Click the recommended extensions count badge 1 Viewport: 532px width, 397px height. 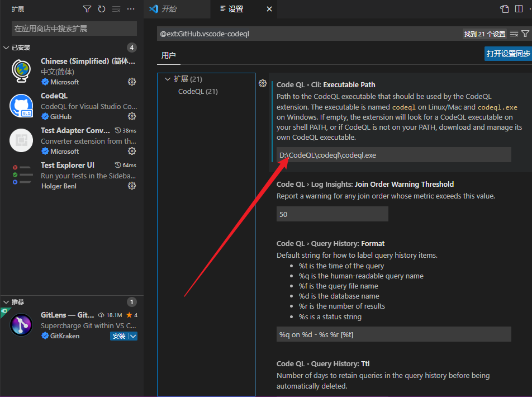pos(132,302)
